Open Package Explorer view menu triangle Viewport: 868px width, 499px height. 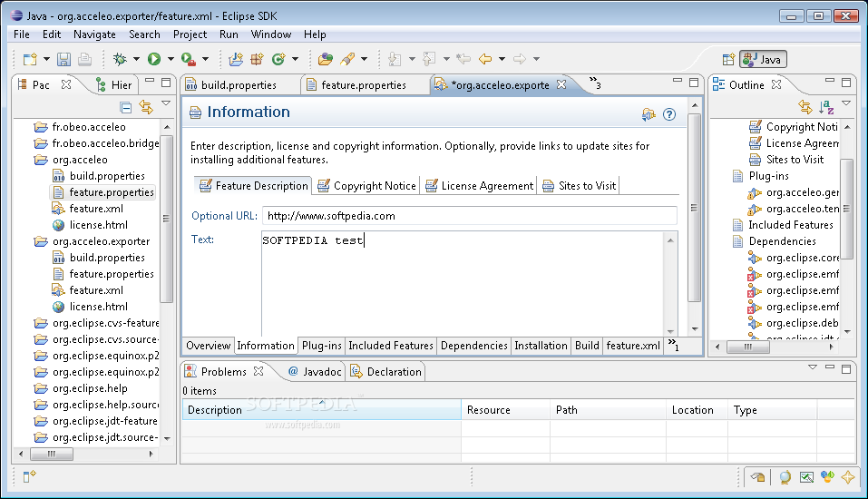pos(166,103)
